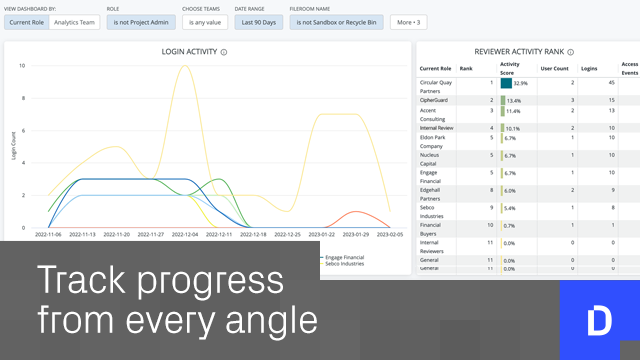Toggle Engage Financial legend entry
This screenshot has height=360, width=640.
(x=342, y=258)
